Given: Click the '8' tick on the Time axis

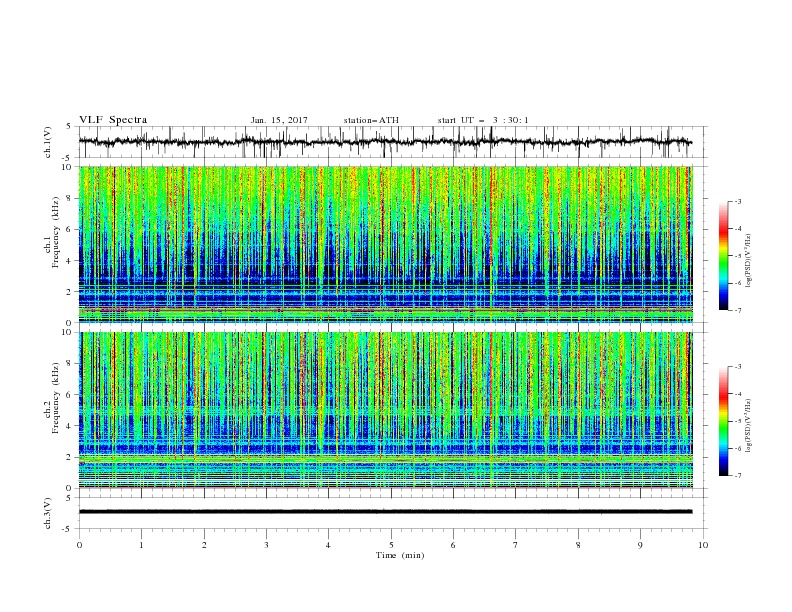Looking at the screenshot, I should coord(578,545).
